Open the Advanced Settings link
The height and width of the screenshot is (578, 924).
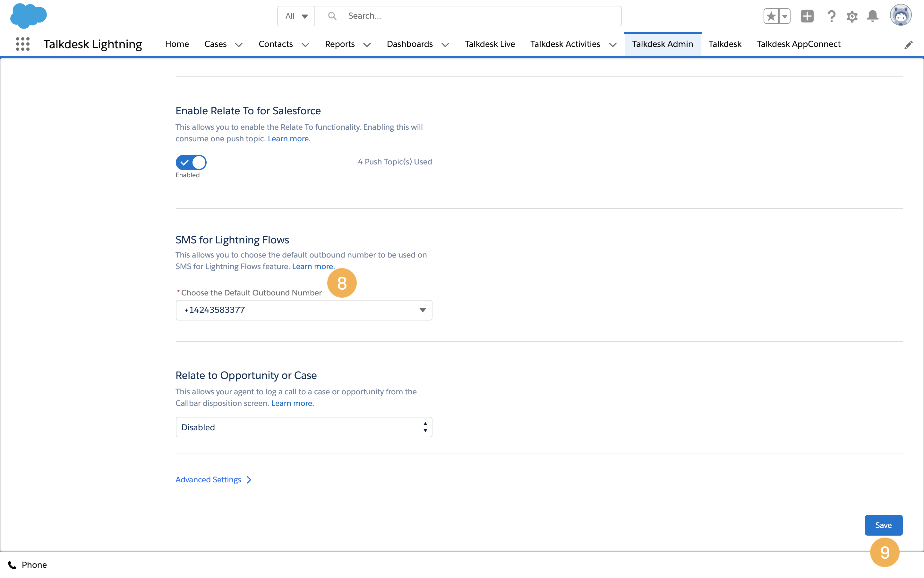213,479
